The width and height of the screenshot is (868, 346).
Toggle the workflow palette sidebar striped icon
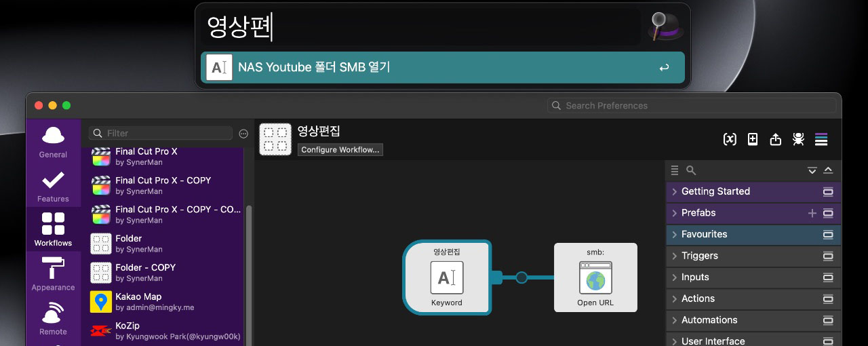point(821,139)
